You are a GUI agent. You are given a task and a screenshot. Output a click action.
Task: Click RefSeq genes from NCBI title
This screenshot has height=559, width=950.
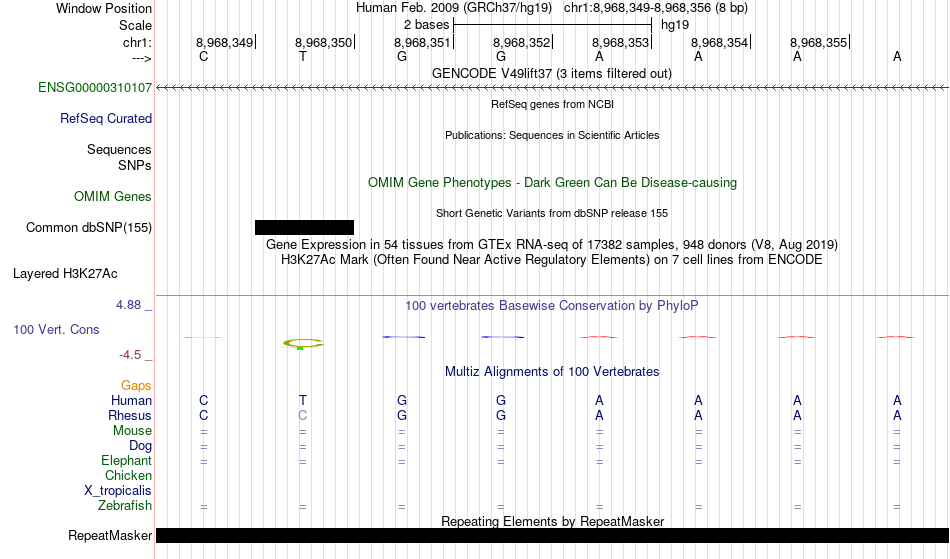(x=553, y=104)
